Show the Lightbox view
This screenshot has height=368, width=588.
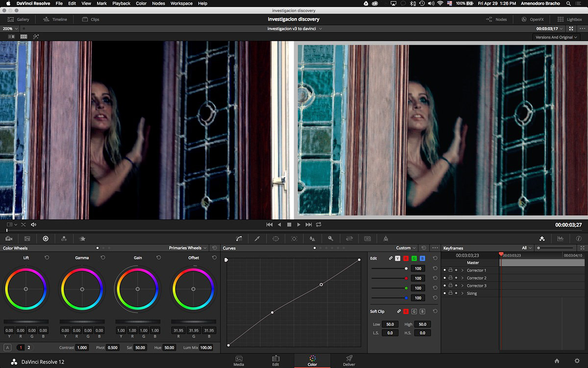coord(569,20)
